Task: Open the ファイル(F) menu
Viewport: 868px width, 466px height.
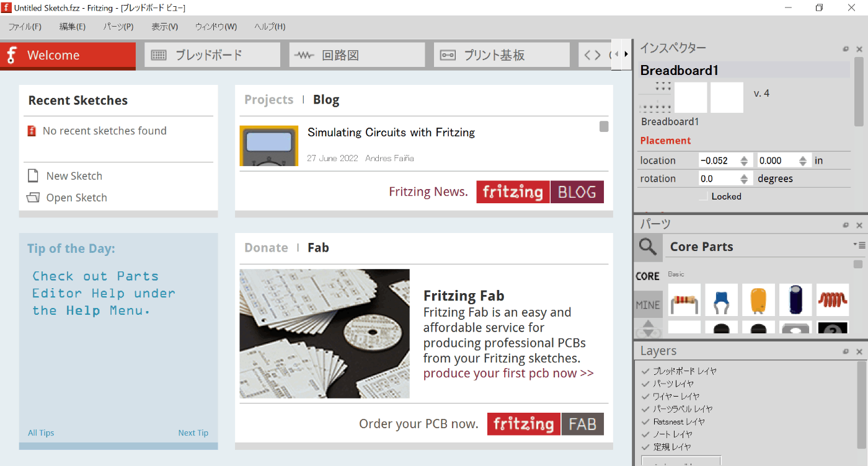Action: point(25,27)
